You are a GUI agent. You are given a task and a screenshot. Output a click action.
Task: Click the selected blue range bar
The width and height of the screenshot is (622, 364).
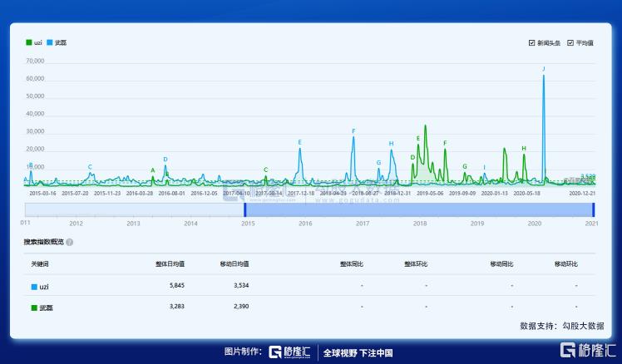(x=419, y=209)
